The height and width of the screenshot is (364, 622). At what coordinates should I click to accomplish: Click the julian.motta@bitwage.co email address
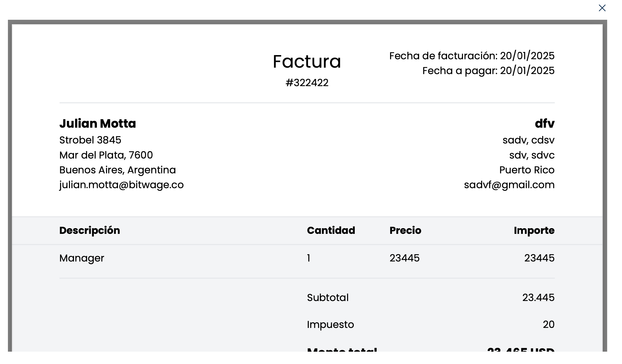(121, 185)
